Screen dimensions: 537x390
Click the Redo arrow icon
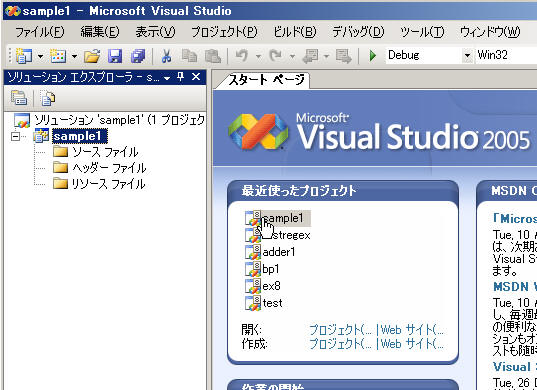276,55
